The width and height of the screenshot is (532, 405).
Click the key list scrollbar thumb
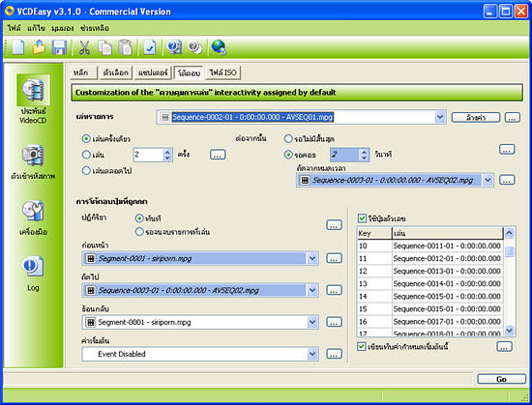click(x=509, y=251)
